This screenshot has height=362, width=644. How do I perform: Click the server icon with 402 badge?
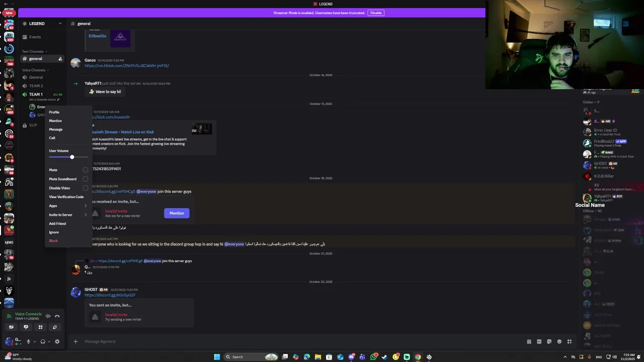click(x=9, y=109)
